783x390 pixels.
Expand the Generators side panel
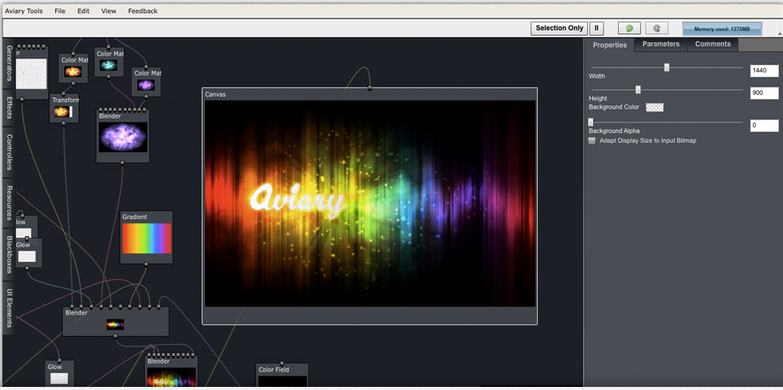point(9,63)
